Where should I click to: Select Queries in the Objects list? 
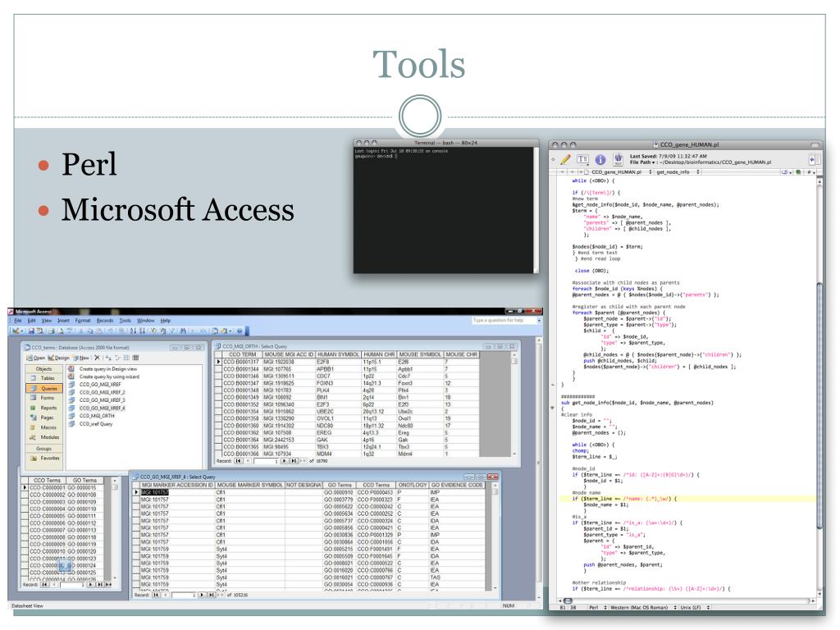tap(44, 388)
